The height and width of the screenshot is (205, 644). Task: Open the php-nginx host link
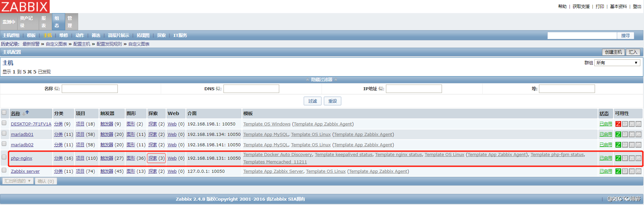[21, 158]
